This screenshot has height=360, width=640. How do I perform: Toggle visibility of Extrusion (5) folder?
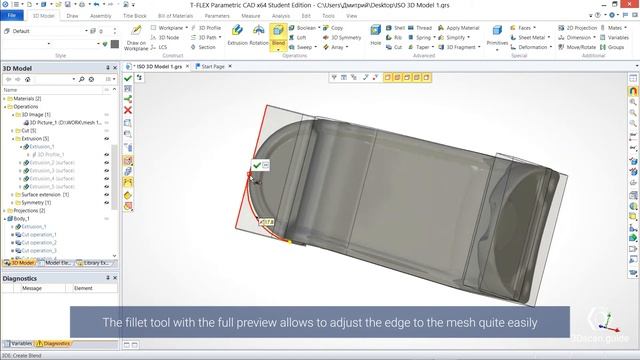[x=107, y=139]
